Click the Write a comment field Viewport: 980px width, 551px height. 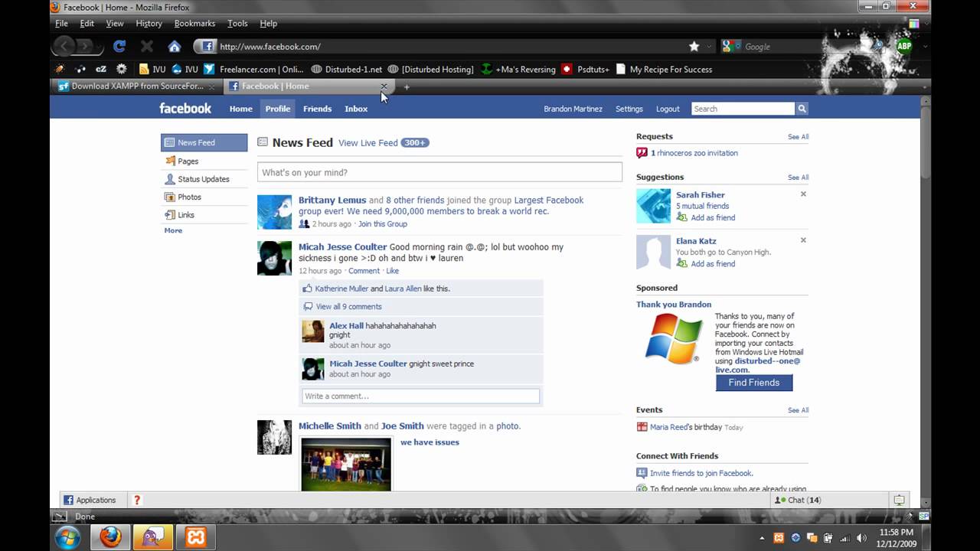[x=420, y=396]
